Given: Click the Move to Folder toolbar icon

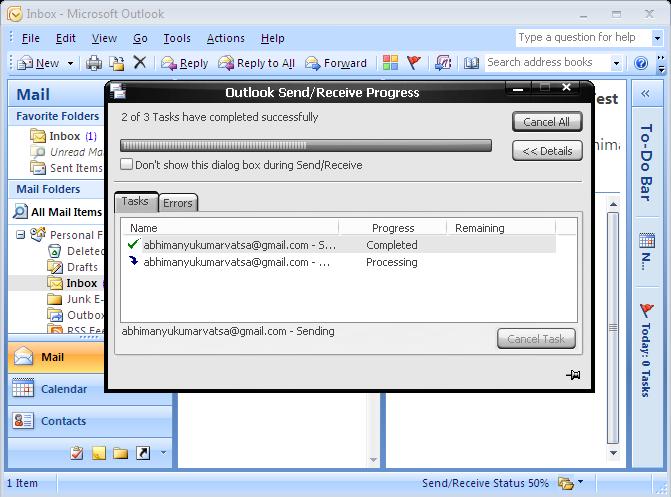Looking at the screenshot, I should tap(116, 63).
